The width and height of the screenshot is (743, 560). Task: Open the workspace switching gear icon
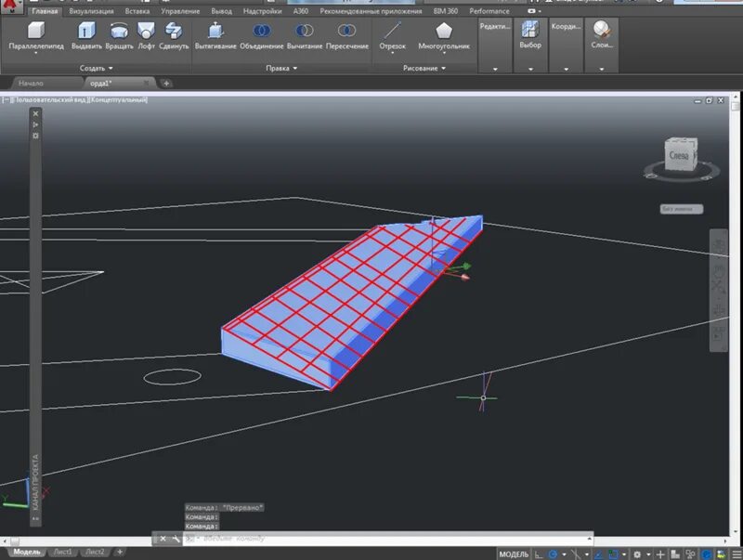(637, 553)
